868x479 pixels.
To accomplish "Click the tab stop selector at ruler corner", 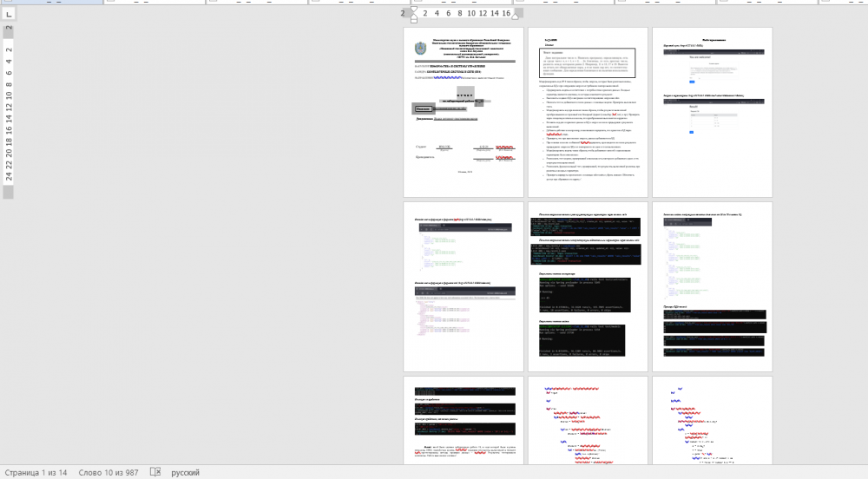I will click(9, 13).
